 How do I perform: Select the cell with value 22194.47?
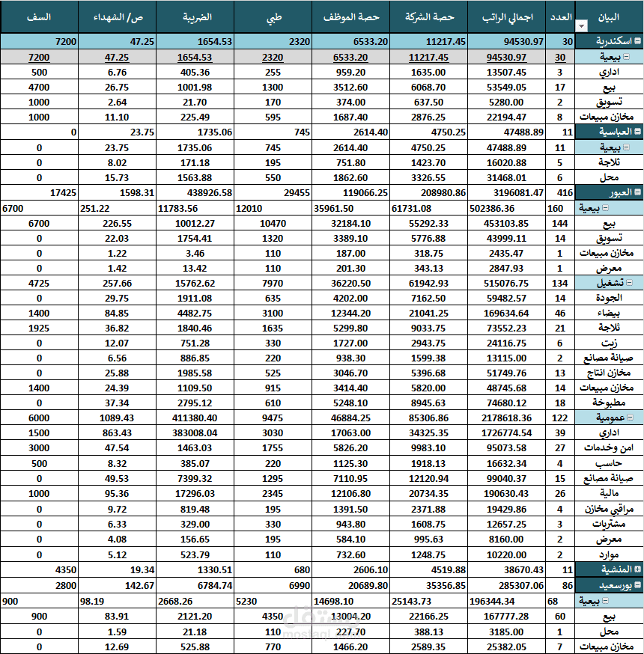tap(507, 117)
